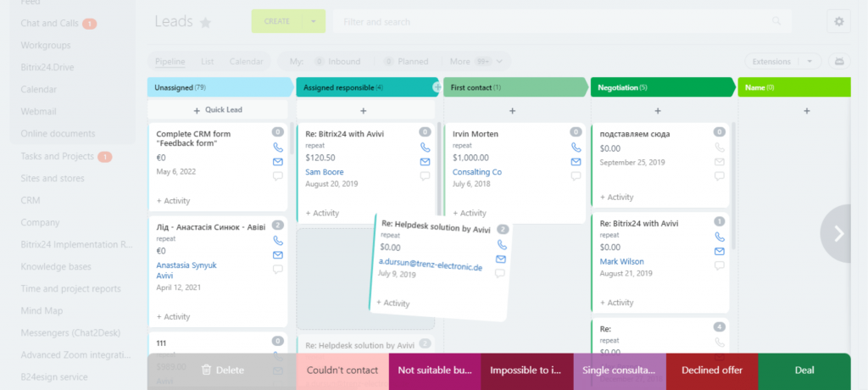868x390 pixels.
Task: Add lead in First contact column
Action: click(513, 111)
